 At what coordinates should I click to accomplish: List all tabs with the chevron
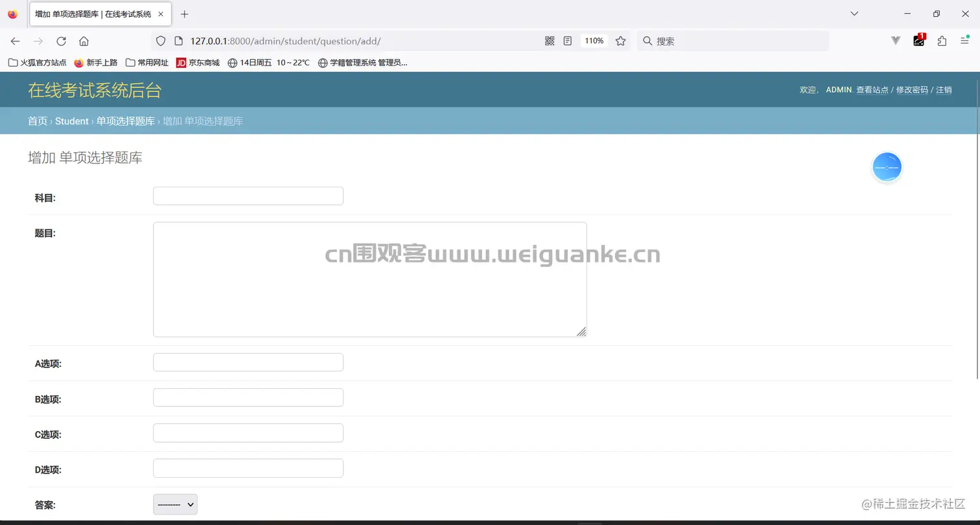[854, 14]
